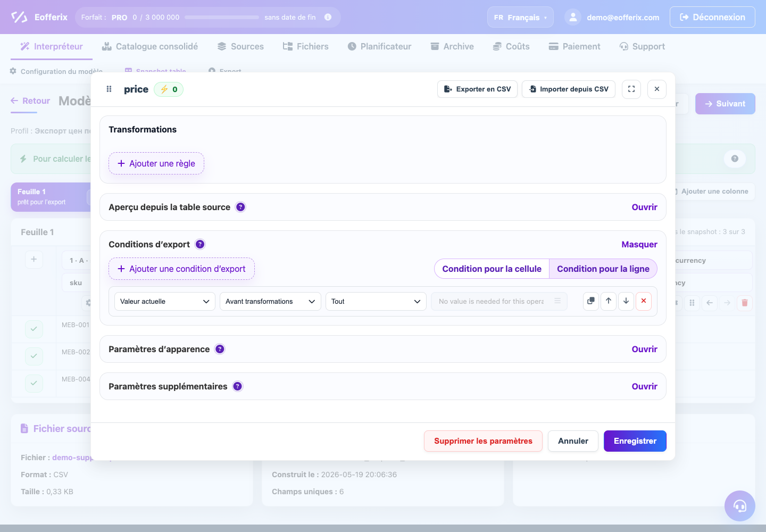Duplicate the export condition row

point(591,301)
